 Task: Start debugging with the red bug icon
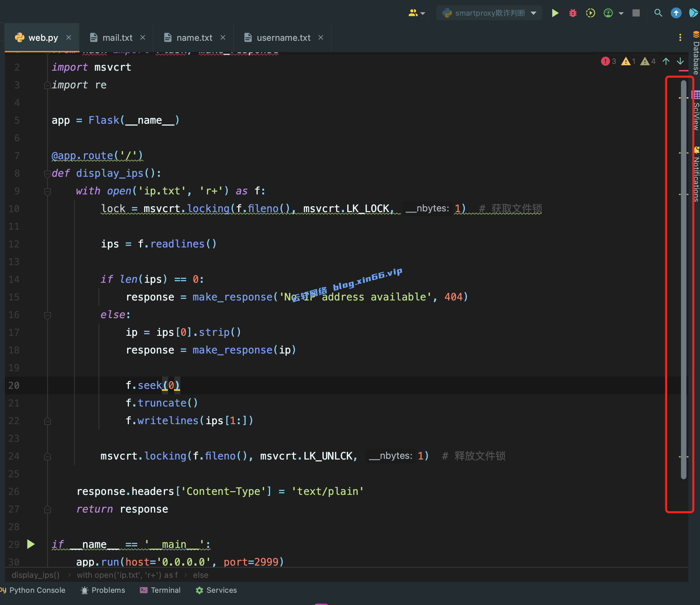point(573,13)
